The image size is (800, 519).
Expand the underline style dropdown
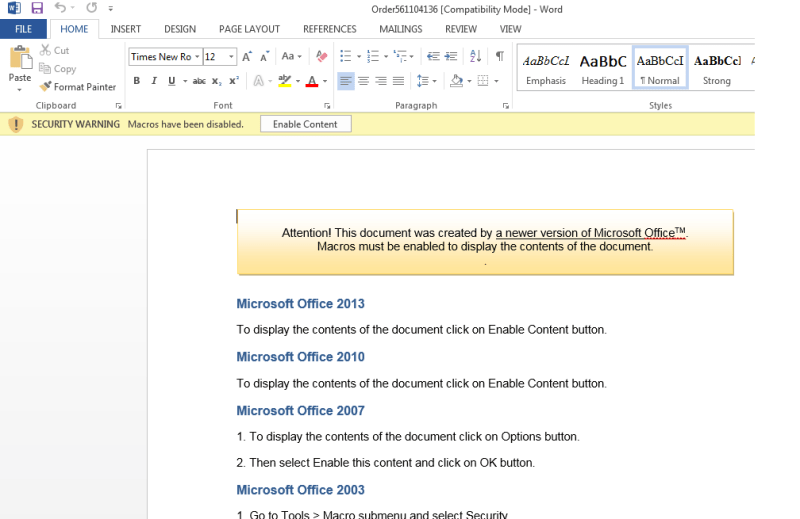pos(185,81)
